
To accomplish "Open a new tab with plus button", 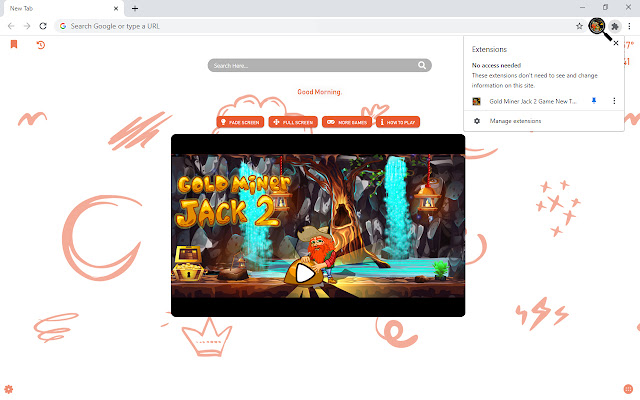I will [135, 8].
